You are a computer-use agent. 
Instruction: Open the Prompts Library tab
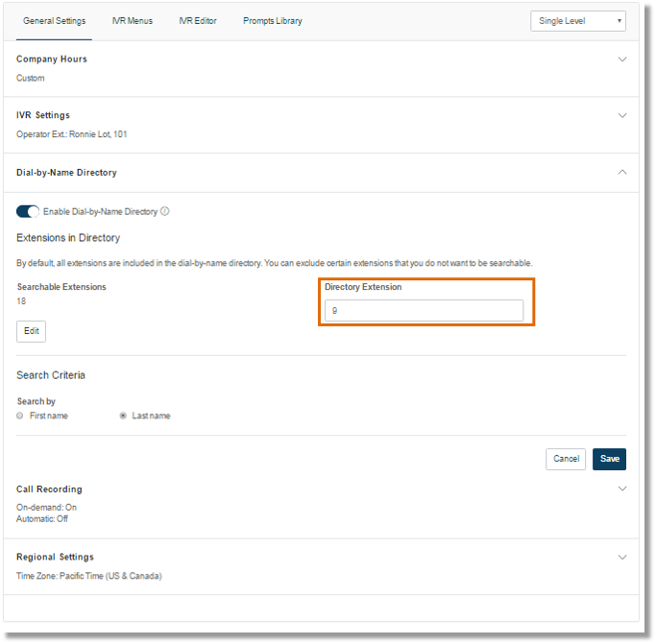(273, 21)
